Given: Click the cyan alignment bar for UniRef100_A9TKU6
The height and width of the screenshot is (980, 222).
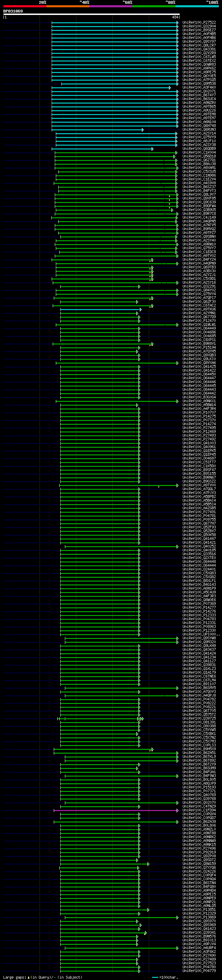Looking at the screenshot, I should (101, 310).
